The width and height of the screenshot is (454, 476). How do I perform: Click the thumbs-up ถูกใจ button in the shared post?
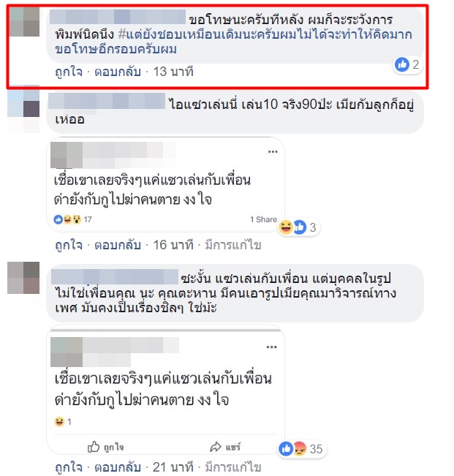[105, 447]
